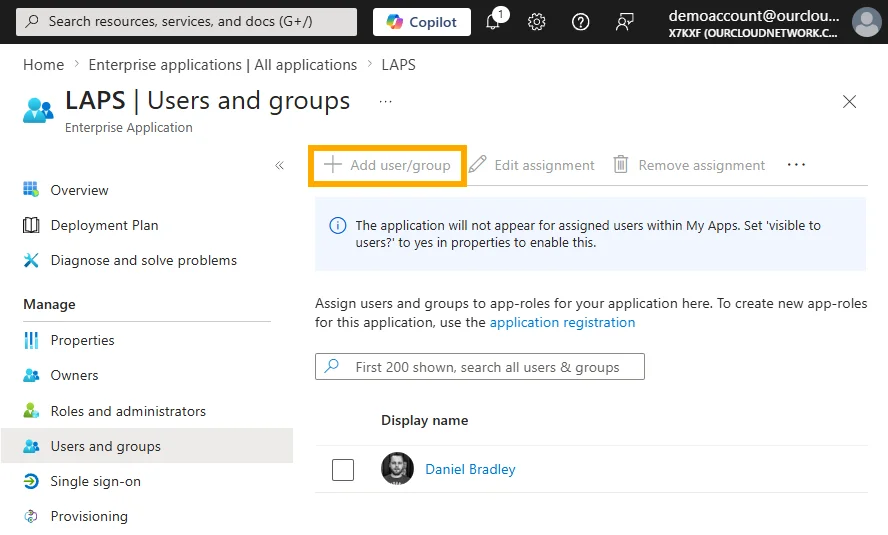Viewport: 888px width, 535px height.
Task: Click the magnifier icon in users search
Action: click(332, 366)
